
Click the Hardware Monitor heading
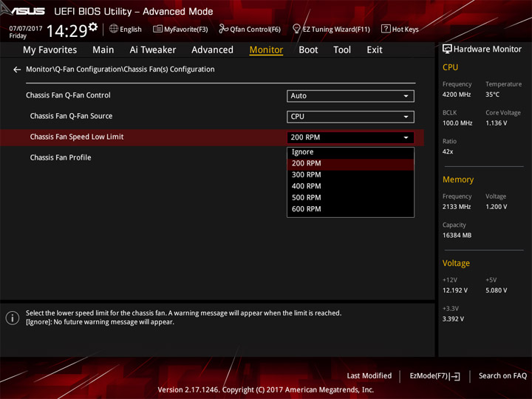(487, 50)
